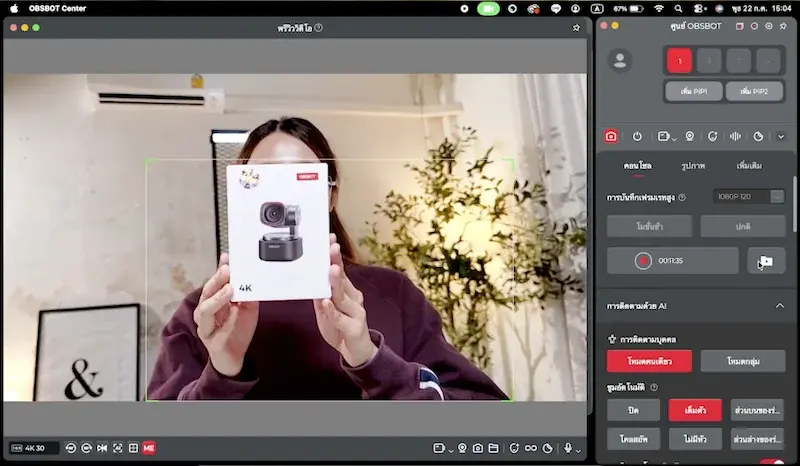Select the lower body auto zoom button
The height and width of the screenshot is (466, 800).
click(757, 439)
